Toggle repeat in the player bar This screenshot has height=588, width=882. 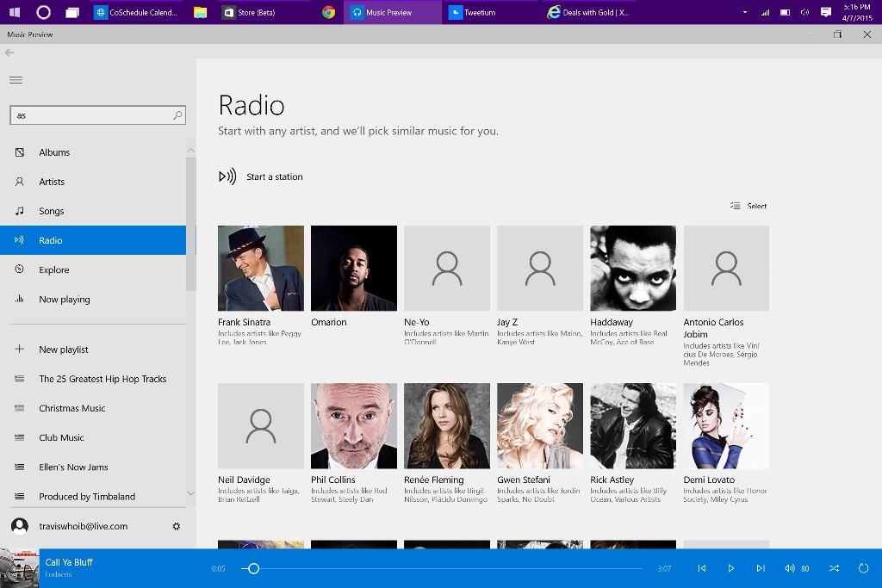click(x=863, y=568)
